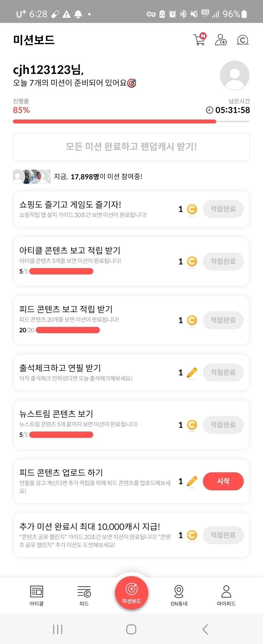Go to the 마이피드 tab

226,595
